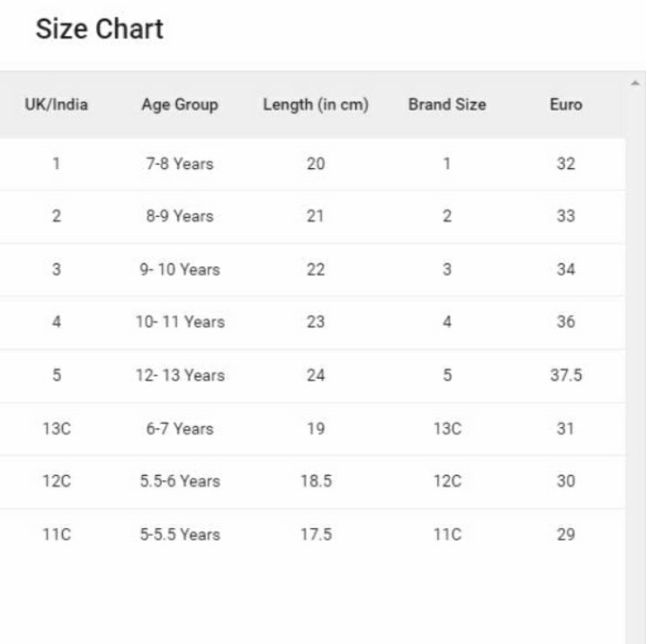Select the 7-8 Years age cell

[x=180, y=164]
